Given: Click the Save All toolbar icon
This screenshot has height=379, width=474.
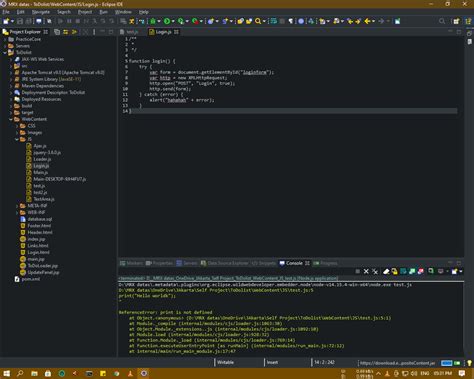Looking at the screenshot, I should point(28,21).
